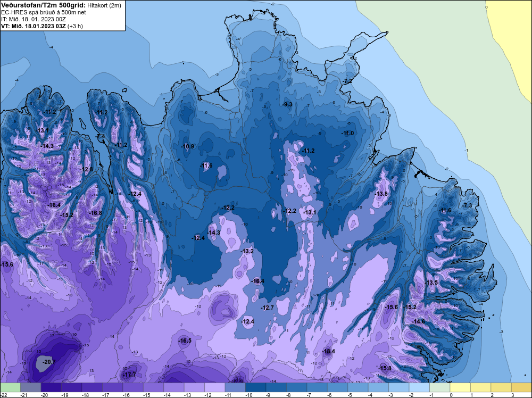Click the -12.8 temperature label
This screenshot has height=398, width=532.
(x=87, y=169)
